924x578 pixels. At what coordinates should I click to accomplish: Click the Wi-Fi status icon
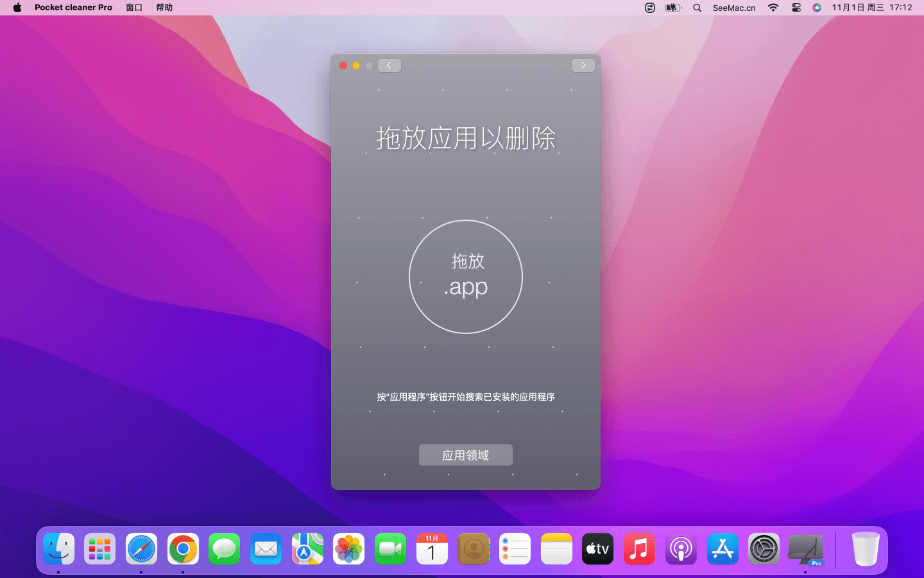pos(773,8)
